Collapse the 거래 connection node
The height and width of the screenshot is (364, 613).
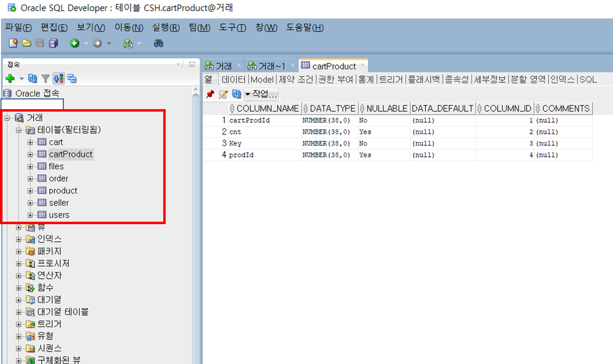(x=7, y=117)
